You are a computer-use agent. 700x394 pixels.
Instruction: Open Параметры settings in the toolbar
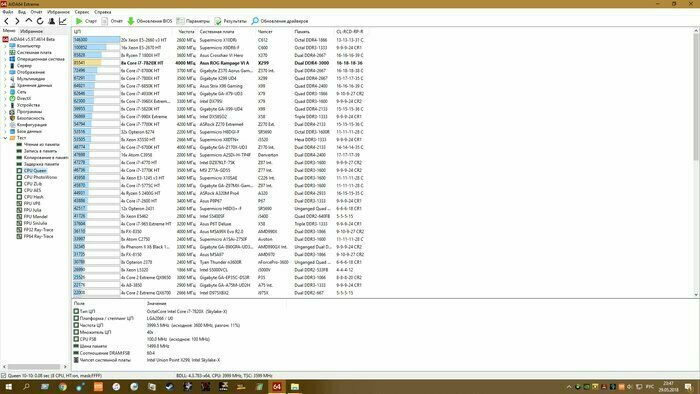coord(193,21)
